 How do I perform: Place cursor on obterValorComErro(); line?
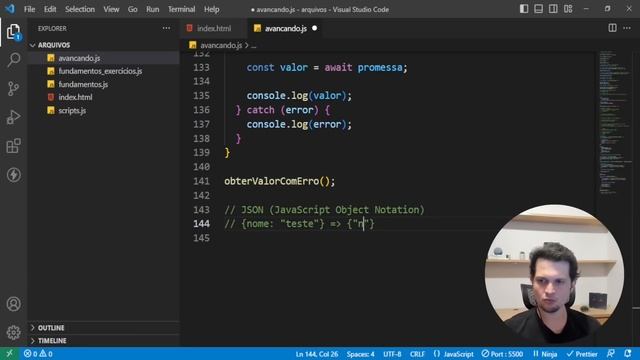click(x=280, y=181)
